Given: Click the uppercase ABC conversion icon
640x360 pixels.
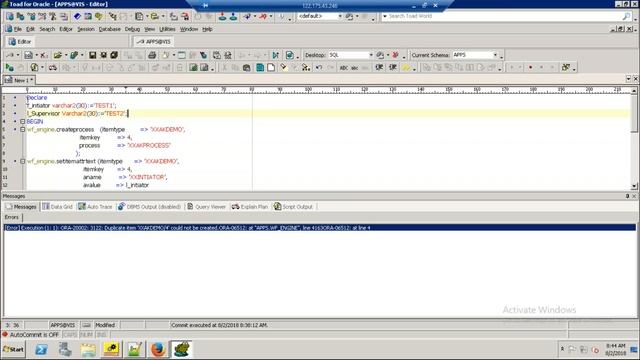Looking at the screenshot, I should (344, 68).
